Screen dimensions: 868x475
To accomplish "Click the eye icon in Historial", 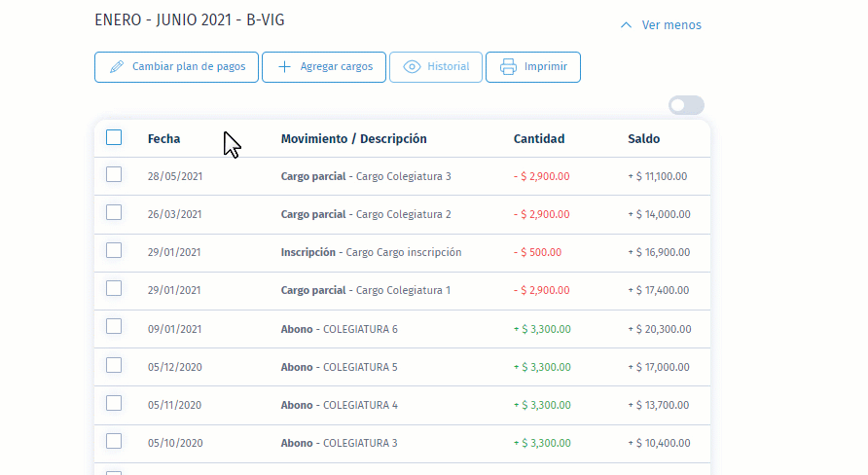I will tap(412, 67).
